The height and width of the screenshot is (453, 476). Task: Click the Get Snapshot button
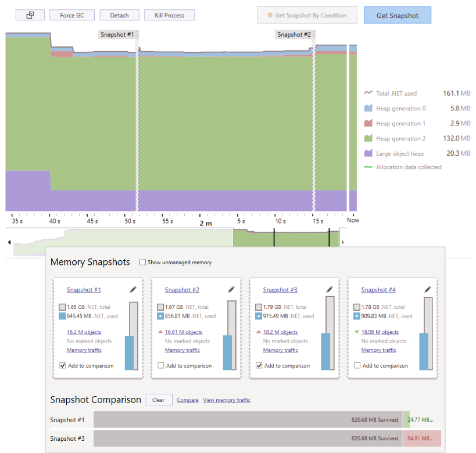tap(397, 15)
